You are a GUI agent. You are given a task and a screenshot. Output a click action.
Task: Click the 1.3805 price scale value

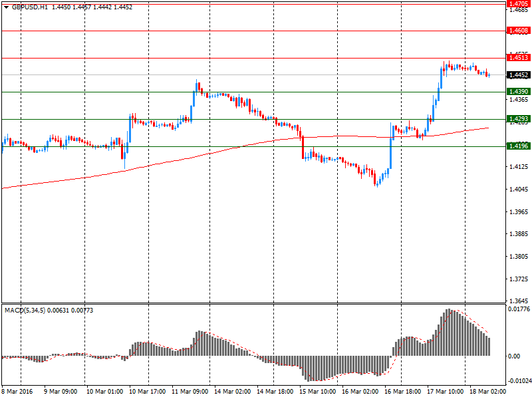[519, 256]
